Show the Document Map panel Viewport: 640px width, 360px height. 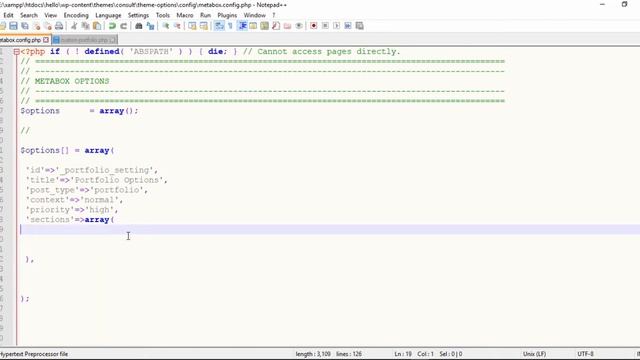click(264, 26)
